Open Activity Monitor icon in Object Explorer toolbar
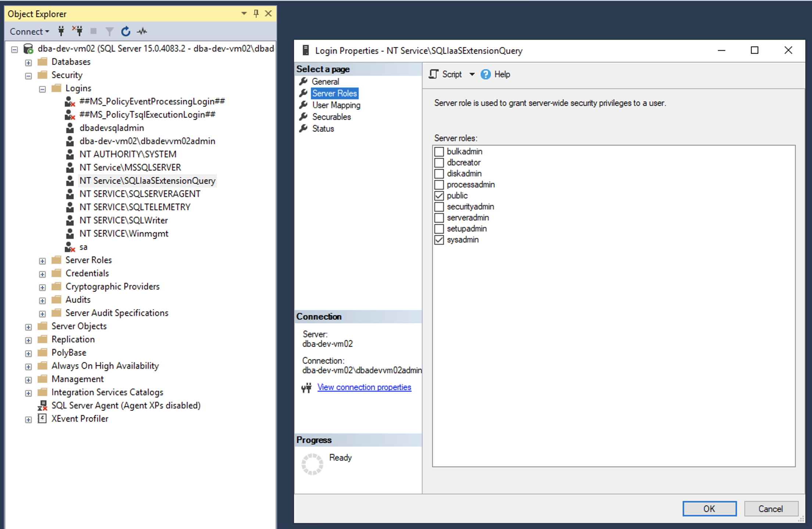The width and height of the screenshot is (812, 529). tap(142, 31)
